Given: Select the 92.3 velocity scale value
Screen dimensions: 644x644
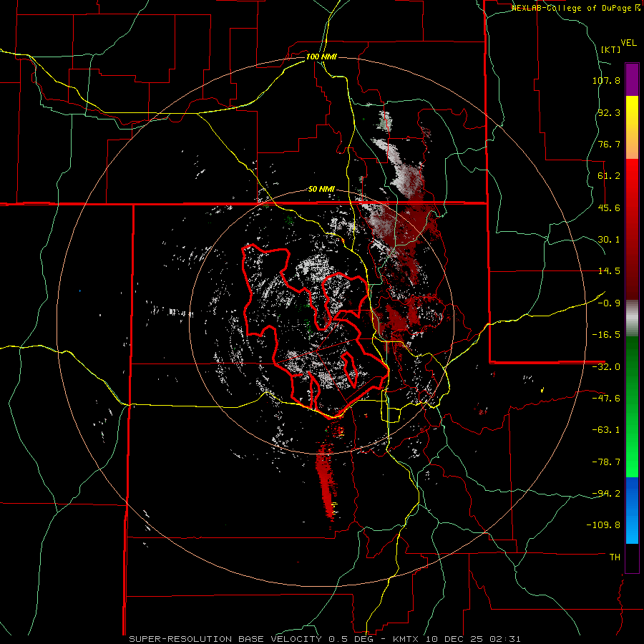Looking at the screenshot, I should (609, 112).
